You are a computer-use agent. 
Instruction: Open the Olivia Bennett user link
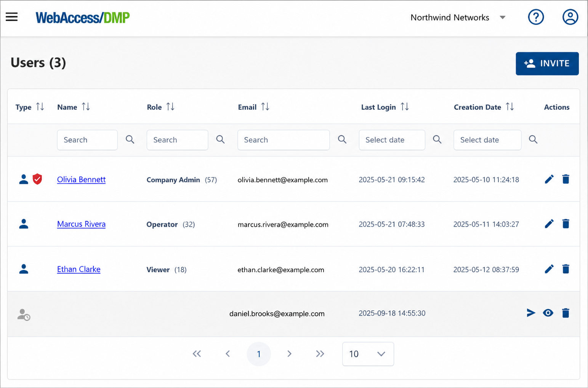[x=81, y=179]
